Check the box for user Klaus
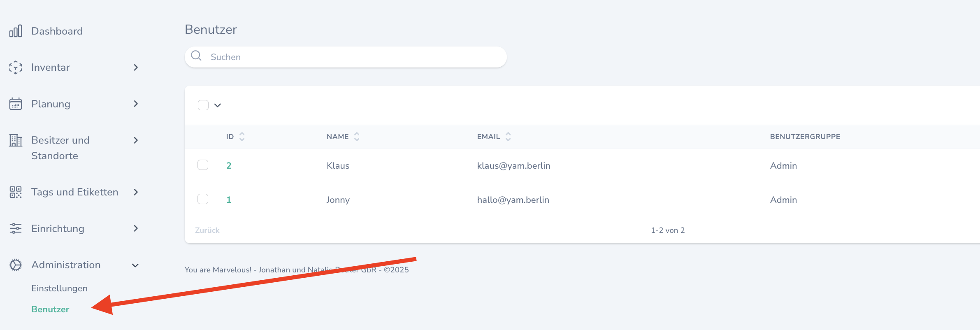The width and height of the screenshot is (980, 330). (203, 165)
